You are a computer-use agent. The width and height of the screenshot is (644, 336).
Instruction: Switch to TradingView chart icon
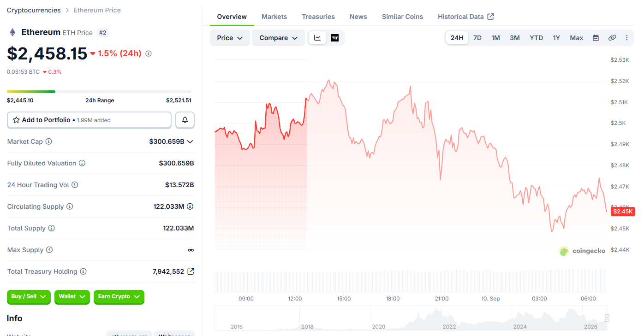pos(335,38)
